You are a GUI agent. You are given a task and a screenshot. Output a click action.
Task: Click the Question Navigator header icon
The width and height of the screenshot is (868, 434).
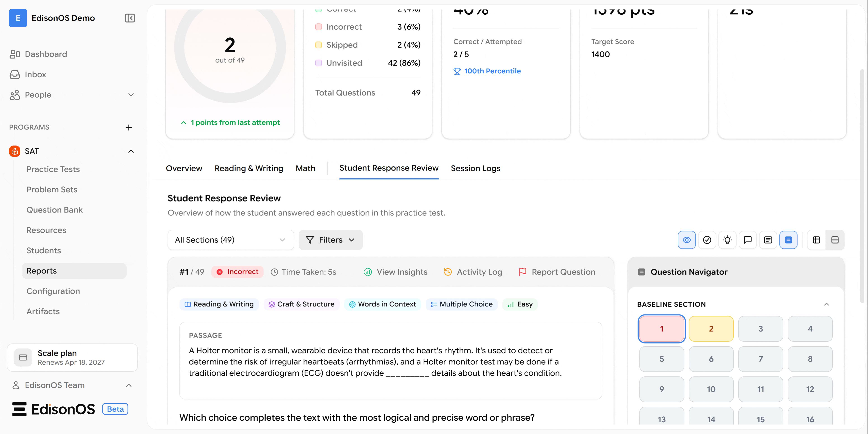point(641,272)
